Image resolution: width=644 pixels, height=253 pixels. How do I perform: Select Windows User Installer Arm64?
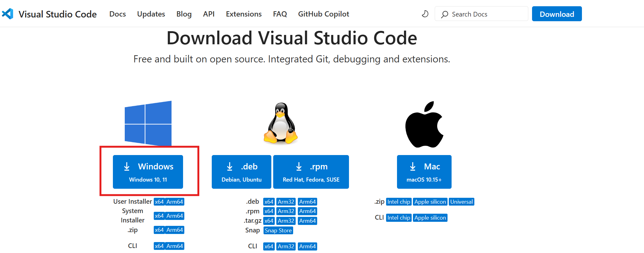[175, 202]
